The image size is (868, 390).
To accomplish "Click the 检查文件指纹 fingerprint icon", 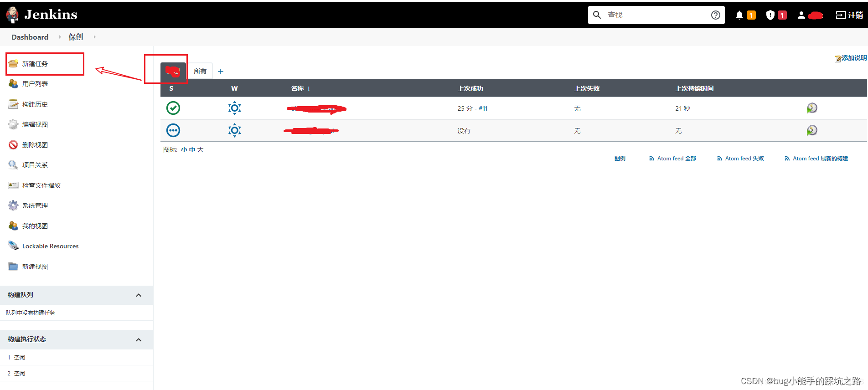I will point(13,185).
